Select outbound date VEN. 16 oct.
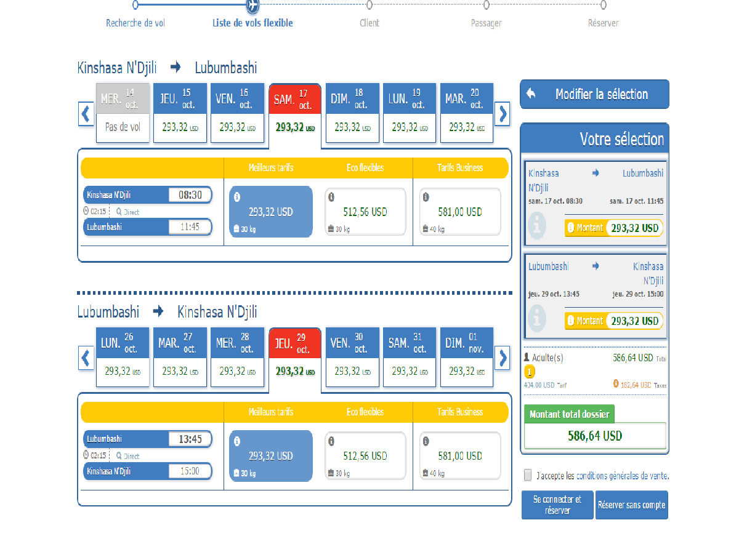739x560 pixels. (x=237, y=113)
